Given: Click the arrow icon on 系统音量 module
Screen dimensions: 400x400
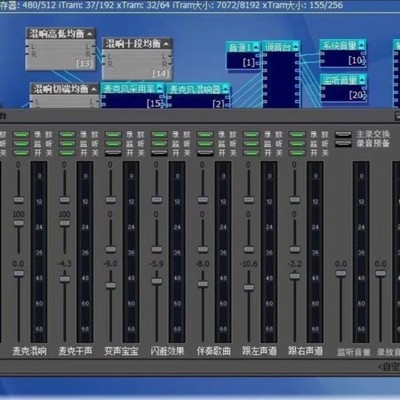Looking at the screenshot, I should click(x=362, y=45).
